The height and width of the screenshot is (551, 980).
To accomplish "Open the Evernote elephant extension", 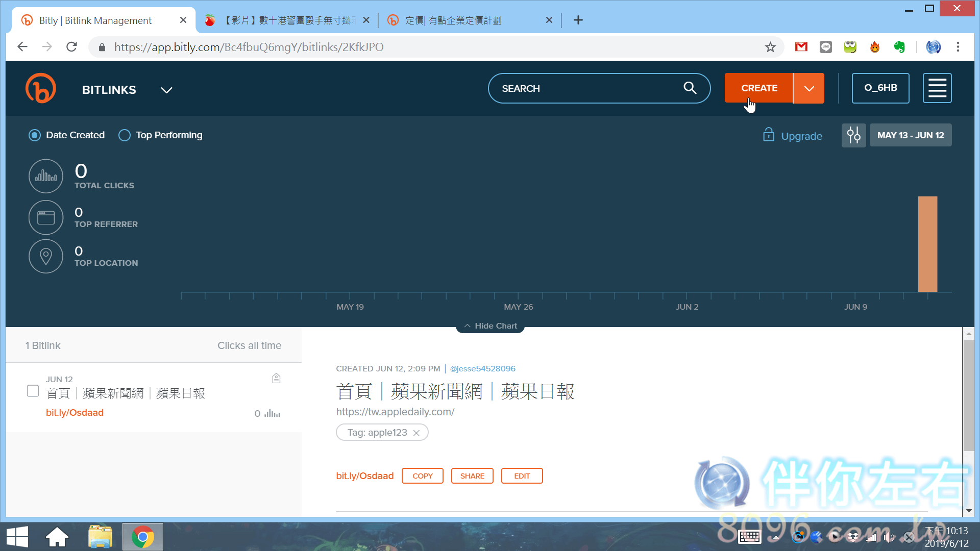I will (x=899, y=47).
